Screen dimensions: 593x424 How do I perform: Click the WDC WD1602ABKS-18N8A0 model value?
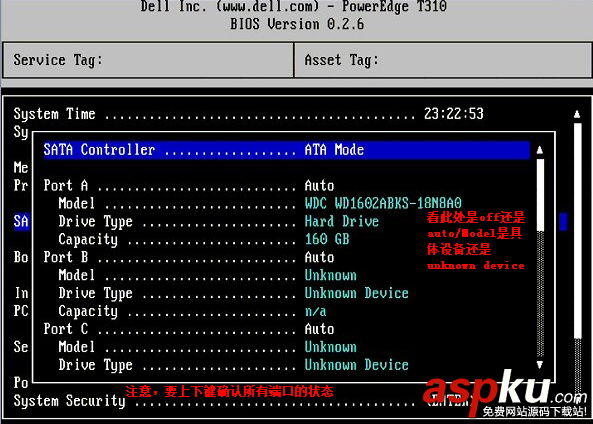[383, 203]
